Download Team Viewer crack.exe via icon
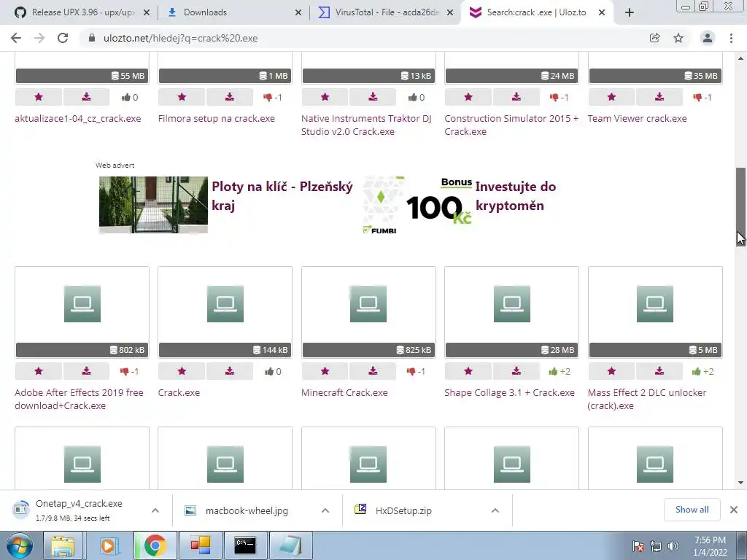 pyautogui.click(x=659, y=97)
